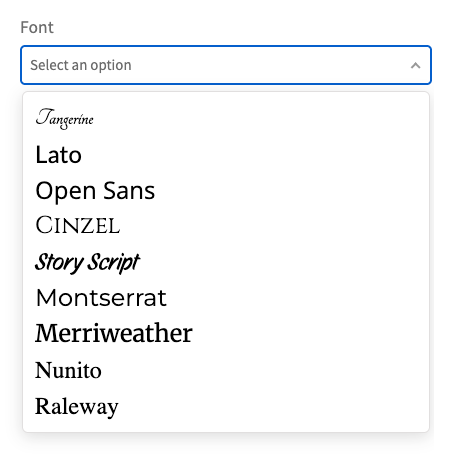The image size is (452, 463).
Task: Pick Montserrat from the list
Action: click(226, 298)
